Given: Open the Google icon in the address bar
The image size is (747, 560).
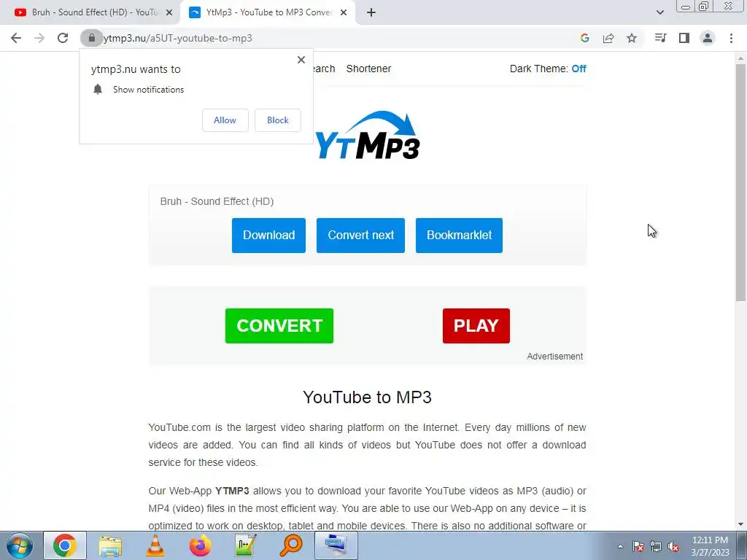Looking at the screenshot, I should pos(584,38).
